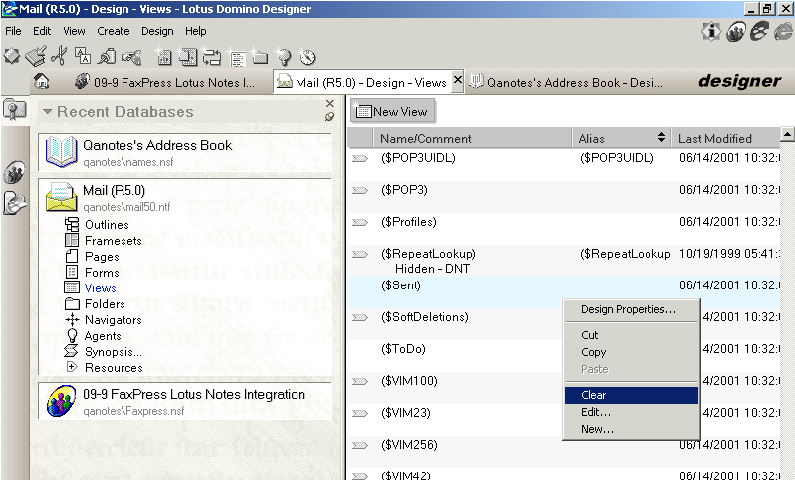Click the clock icon in the toolbar

coord(307,57)
